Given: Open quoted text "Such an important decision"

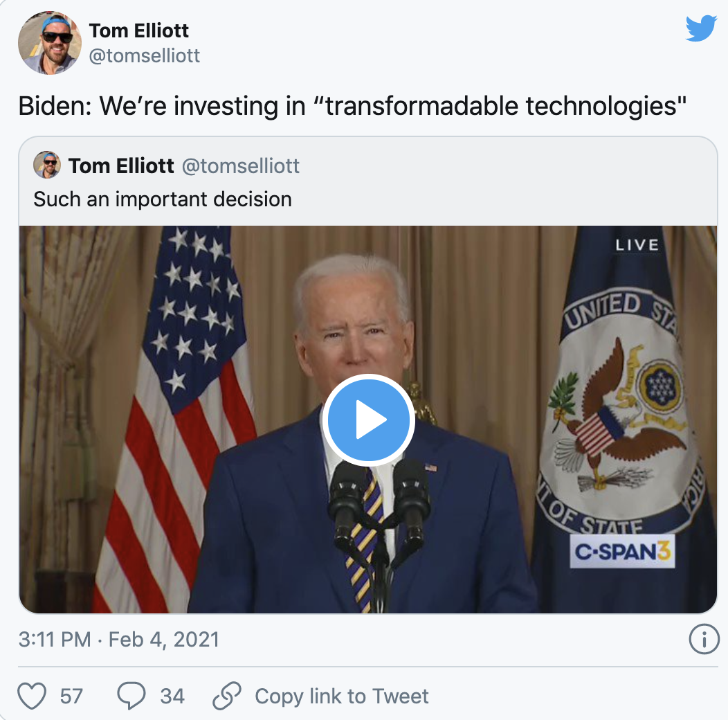Looking at the screenshot, I should pyautogui.click(x=163, y=199).
